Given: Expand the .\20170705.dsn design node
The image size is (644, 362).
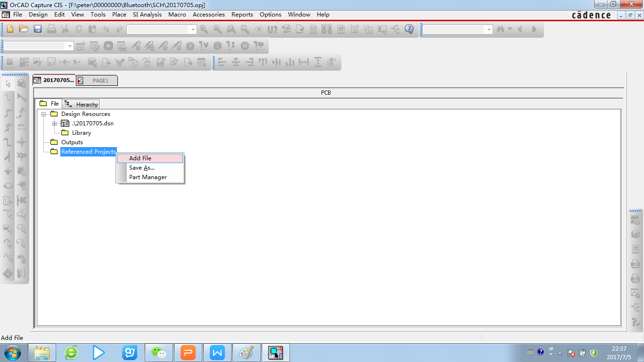Looking at the screenshot, I should 55,123.
